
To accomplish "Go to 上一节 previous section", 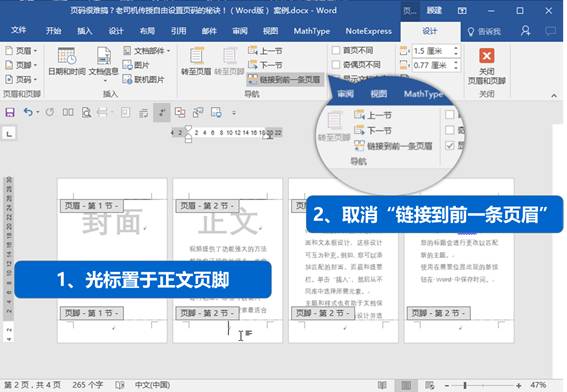I will tap(265, 51).
